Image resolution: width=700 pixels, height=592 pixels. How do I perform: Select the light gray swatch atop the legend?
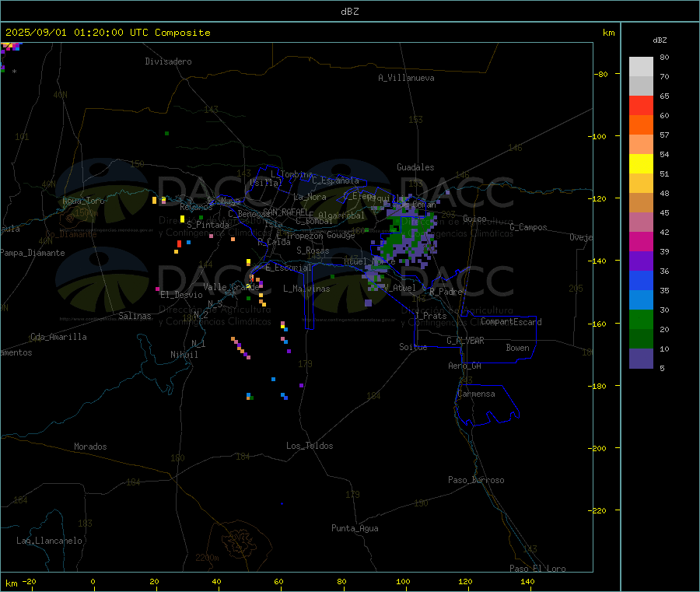(641, 66)
